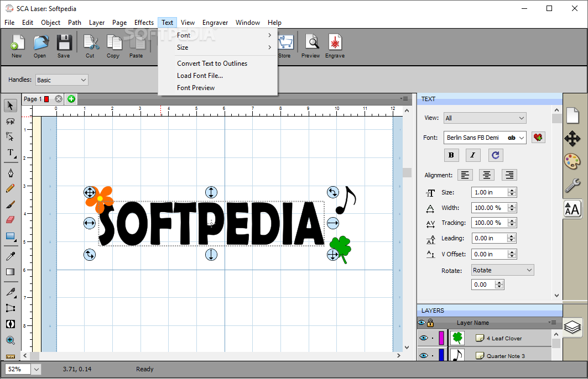Open the zoom percentage dropdown arrow
This screenshot has width=588, height=379.
37,369
